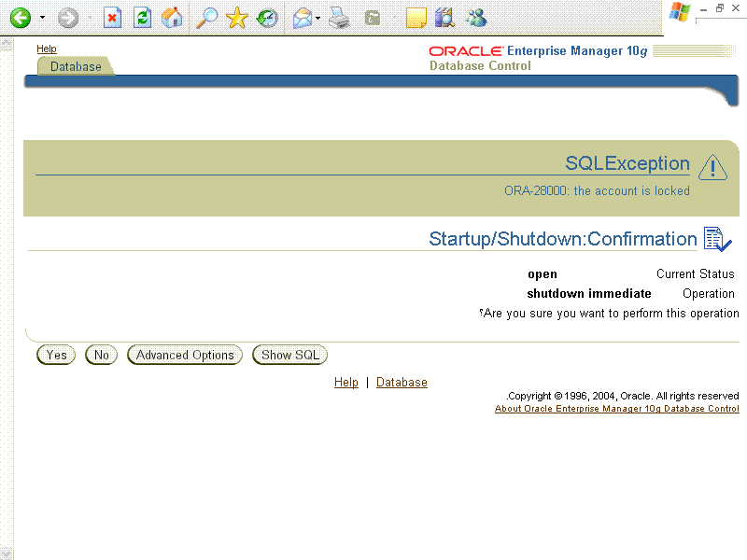This screenshot has height=560, width=747.
Task: Refresh the page with the green arrows icon
Action: coord(142,18)
